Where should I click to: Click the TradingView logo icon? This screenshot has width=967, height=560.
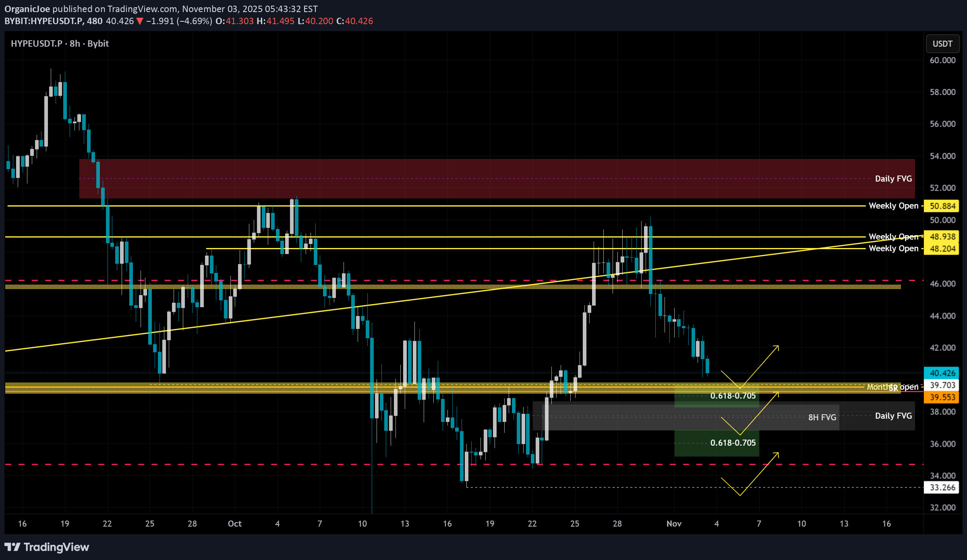(x=12, y=547)
